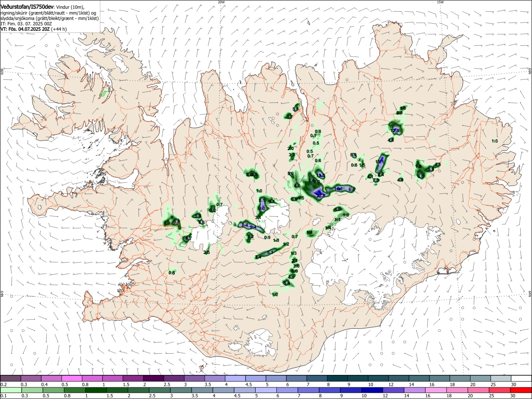Screen dimensions: 532x399
Task: Click the 15W longitude label
Action: (x=440, y=2)
